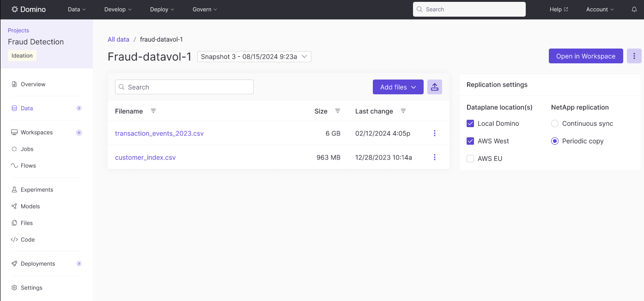644x301 pixels.
Task: Open the Projects link
Action: [x=18, y=31]
